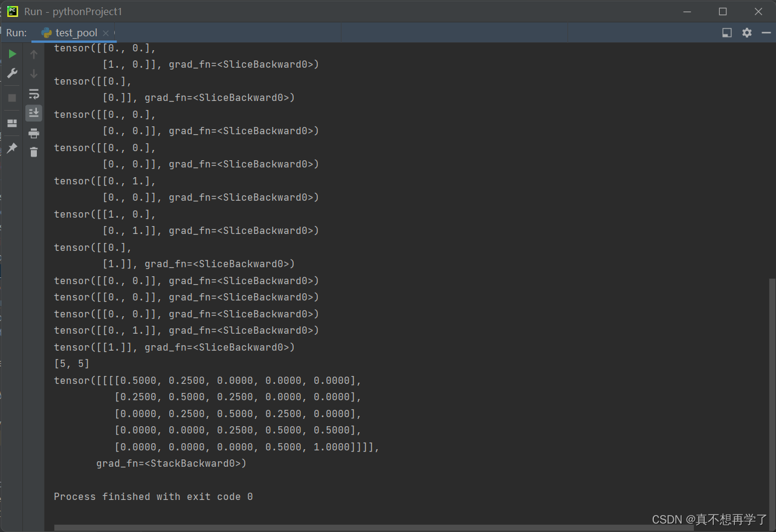
Task: Toggle scroll to end of output
Action: 34,112
